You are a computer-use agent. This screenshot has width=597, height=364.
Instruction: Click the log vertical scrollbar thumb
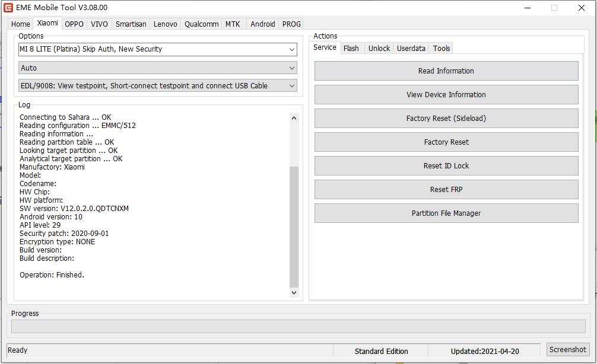[x=294, y=226]
